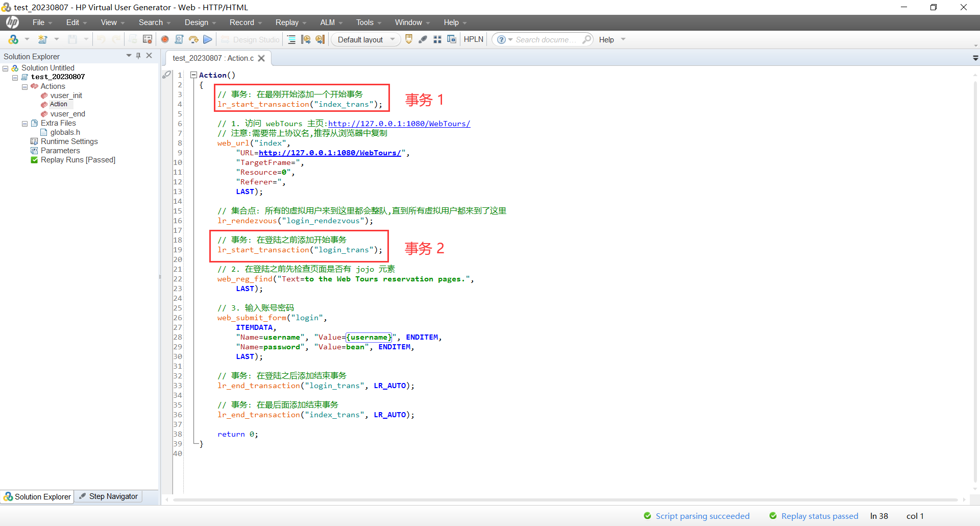Pin the Solution Explorer panel

pyautogui.click(x=138, y=56)
